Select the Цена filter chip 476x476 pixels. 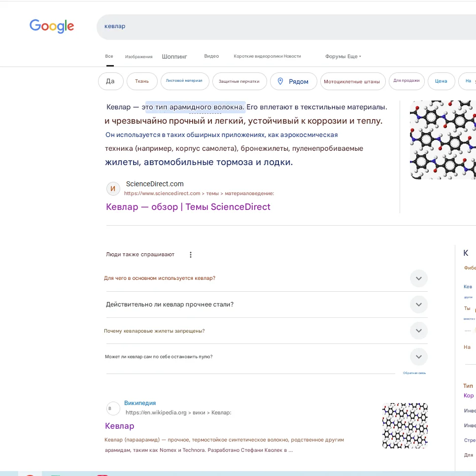tap(441, 81)
